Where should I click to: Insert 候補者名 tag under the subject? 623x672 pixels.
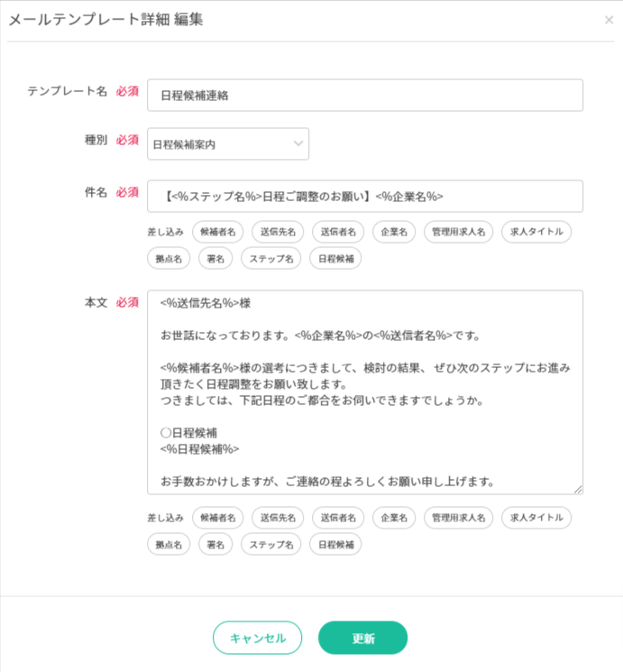click(217, 232)
